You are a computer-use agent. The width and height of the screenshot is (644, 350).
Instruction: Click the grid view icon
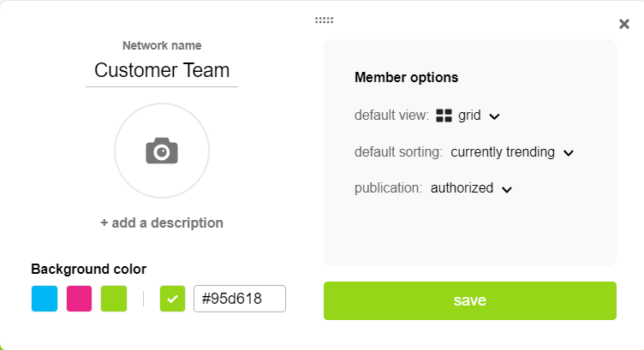click(x=444, y=116)
